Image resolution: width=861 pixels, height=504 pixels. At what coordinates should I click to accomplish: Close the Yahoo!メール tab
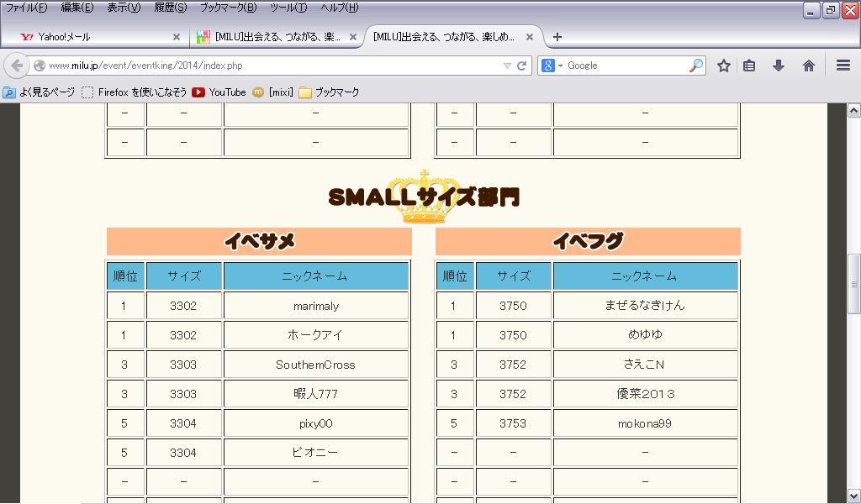coord(177,37)
